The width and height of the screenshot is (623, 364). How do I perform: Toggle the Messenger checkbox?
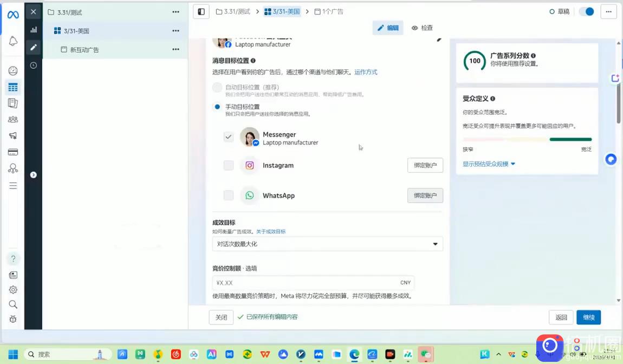pos(229,137)
